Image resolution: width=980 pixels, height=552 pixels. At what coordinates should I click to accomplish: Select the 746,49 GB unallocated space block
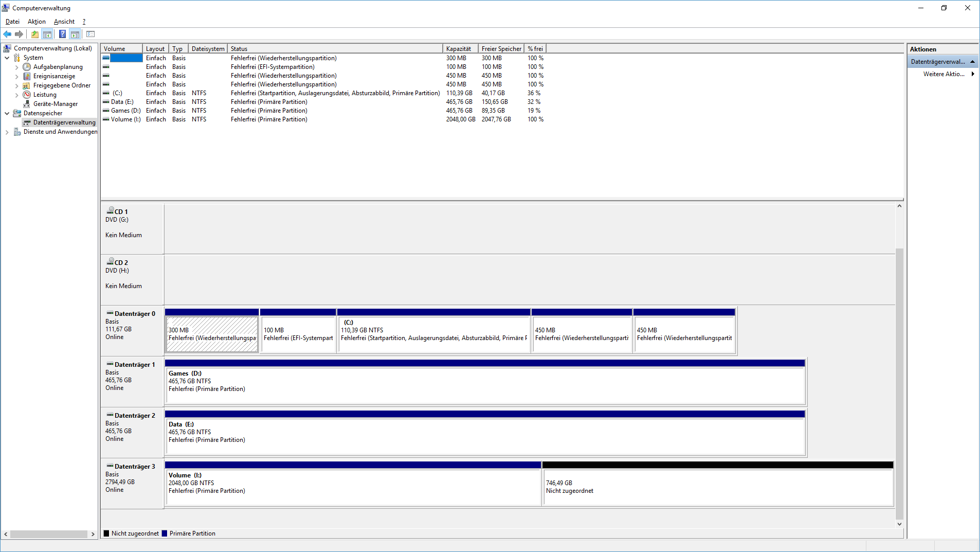point(718,484)
